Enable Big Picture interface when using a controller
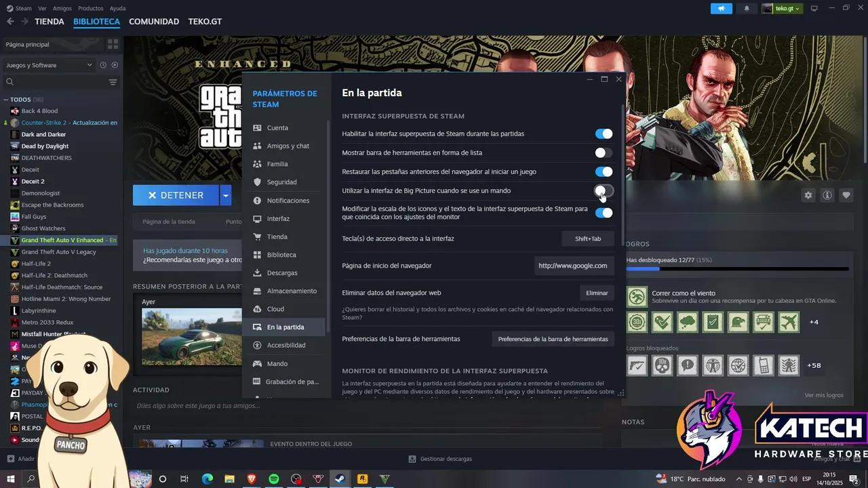The height and width of the screenshot is (488, 868). coord(604,191)
